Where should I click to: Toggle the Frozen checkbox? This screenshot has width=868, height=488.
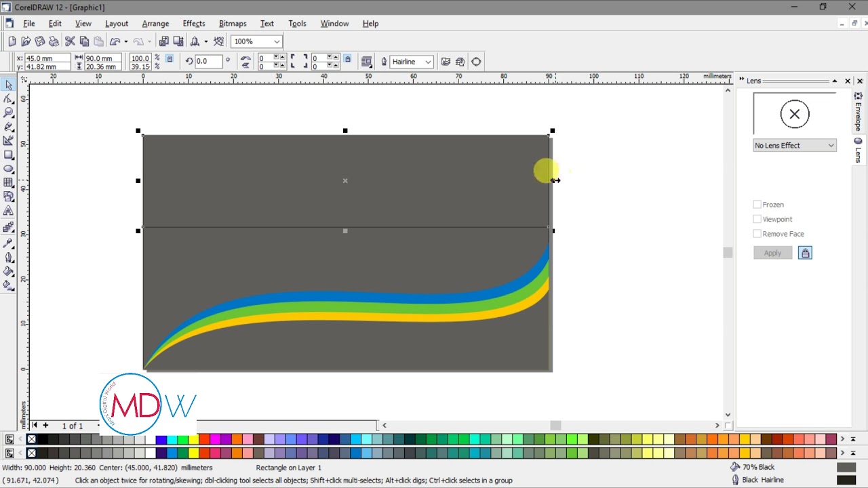click(757, 205)
